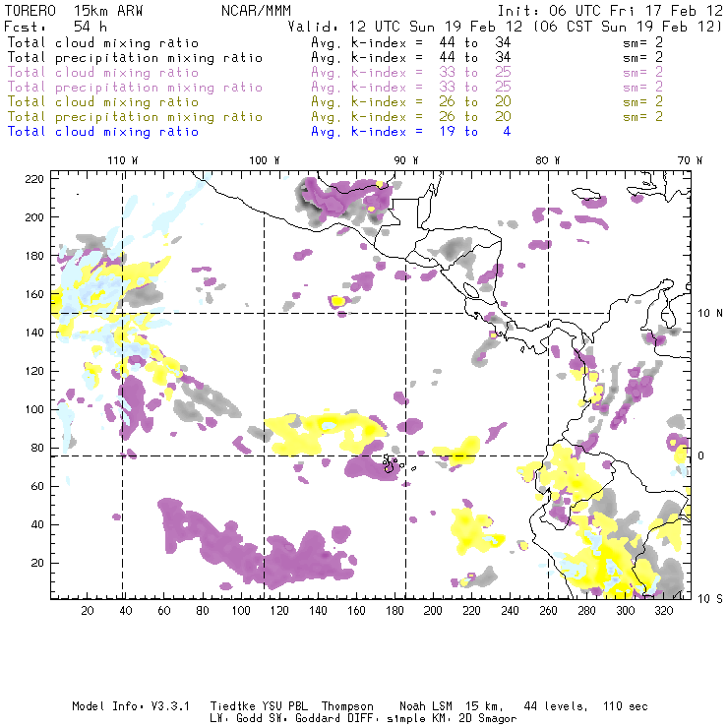This screenshot has width=728, height=728.
Task: Click olive 'Total precipitation mixing ratio' legend line
Action: 135,116
